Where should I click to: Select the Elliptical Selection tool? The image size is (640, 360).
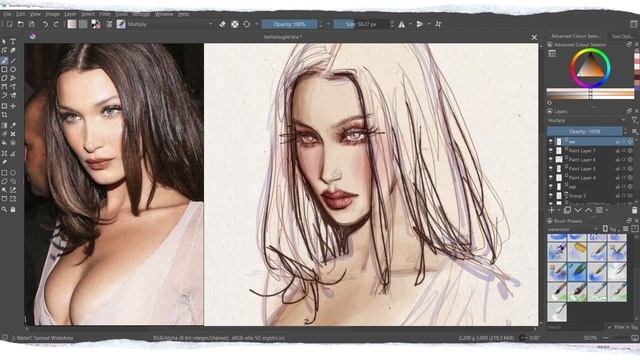point(13,173)
